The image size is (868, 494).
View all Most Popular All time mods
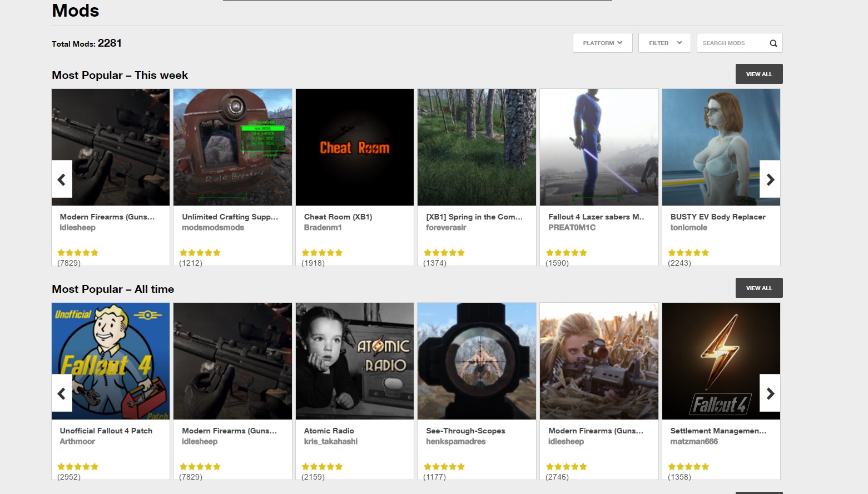(758, 288)
